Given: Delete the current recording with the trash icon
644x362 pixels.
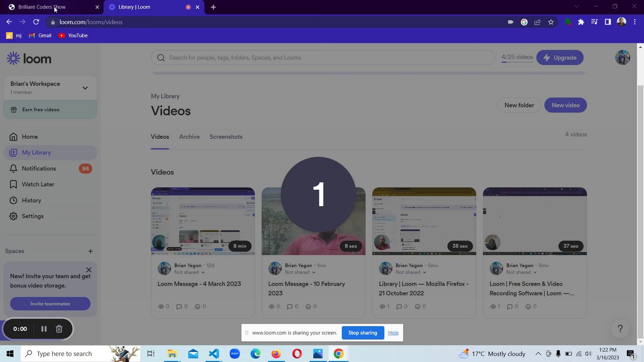Looking at the screenshot, I should pos(59,329).
